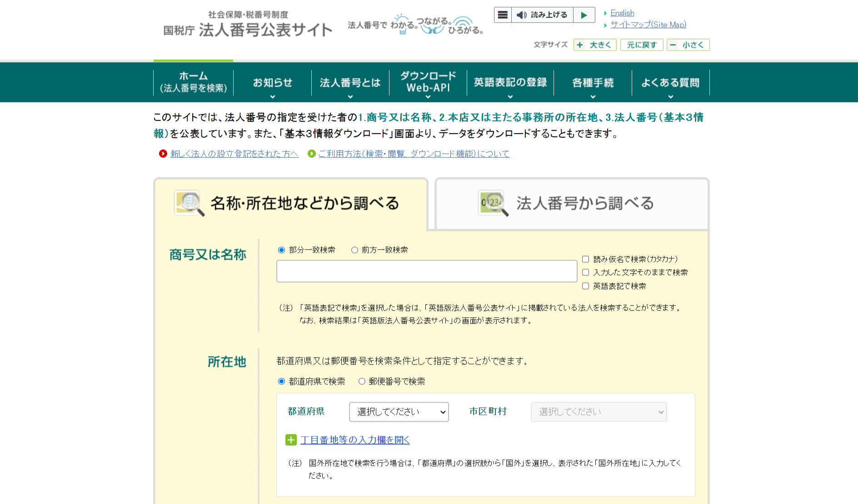Open ご利用方法(検索・閲覧、ダウンロード機能)について link
Image resolution: width=858 pixels, height=504 pixels.
(x=414, y=154)
